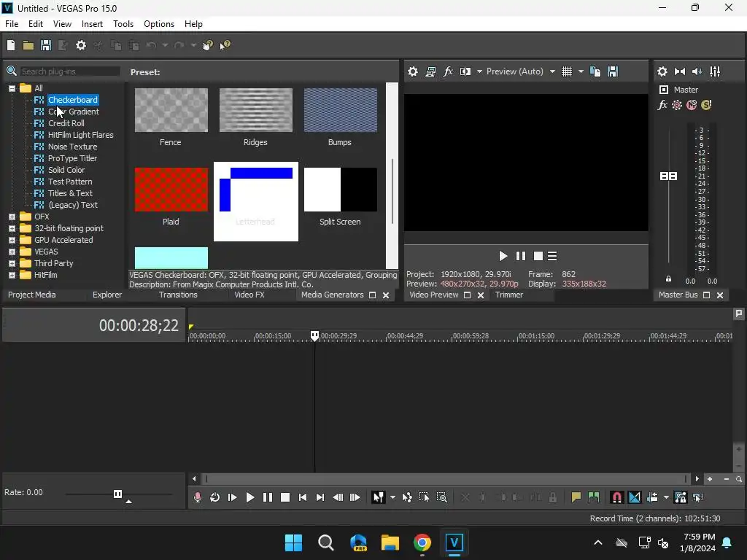This screenshot has width=747, height=560.
Task: Choose the Split Screen preset thumbnail
Action: [x=340, y=190]
